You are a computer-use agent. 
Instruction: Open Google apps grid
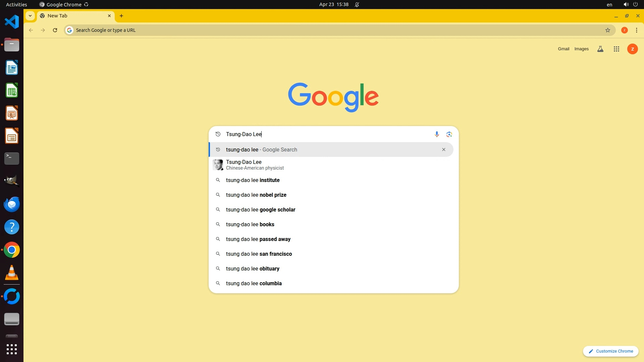[616, 49]
